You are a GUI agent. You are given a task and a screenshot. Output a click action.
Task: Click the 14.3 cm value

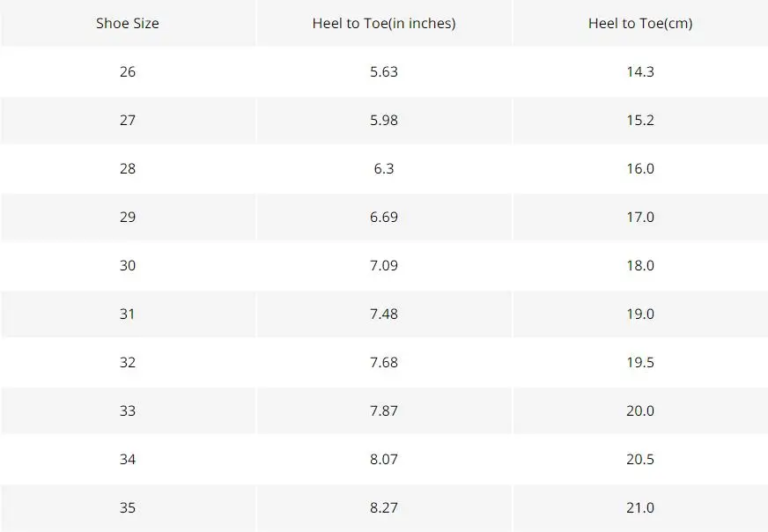(x=640, y=71)
